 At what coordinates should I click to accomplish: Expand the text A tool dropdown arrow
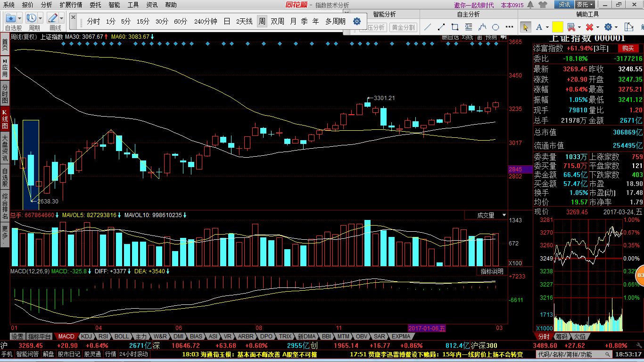[547, 27]
